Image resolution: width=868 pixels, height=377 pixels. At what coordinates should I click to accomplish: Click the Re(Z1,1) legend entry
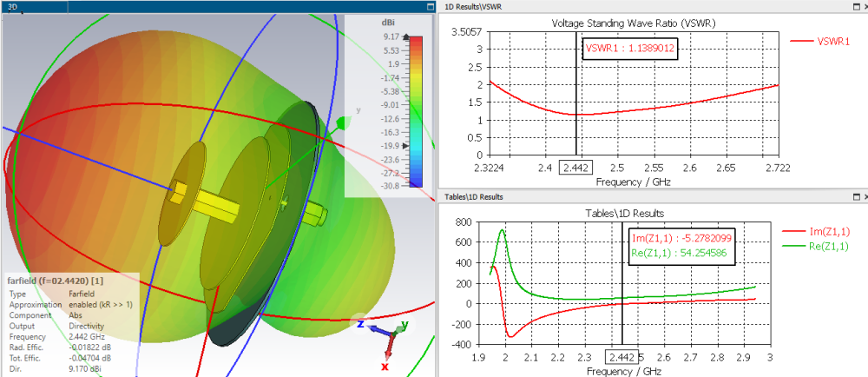pyautogui.click(x=815, y=246)
